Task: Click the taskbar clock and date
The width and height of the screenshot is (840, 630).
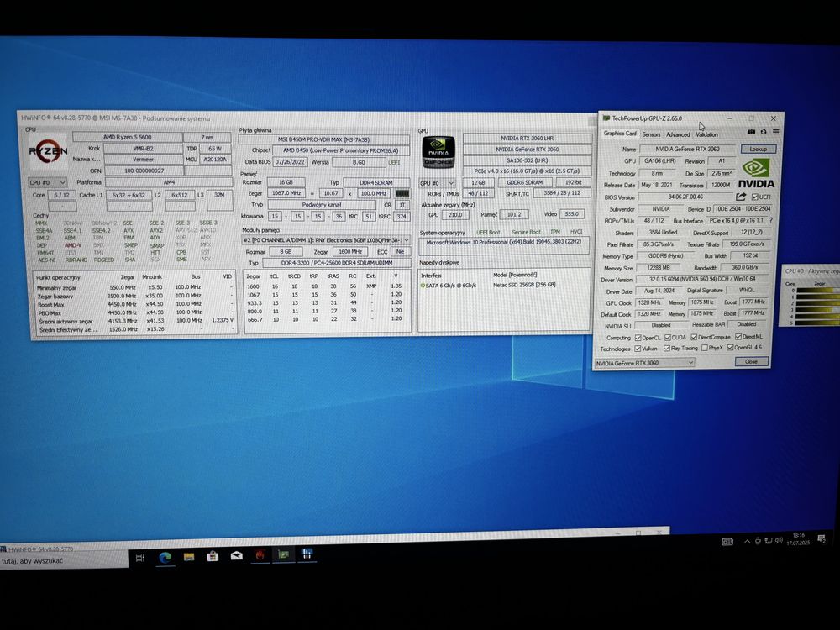Action: click(798, 539)
